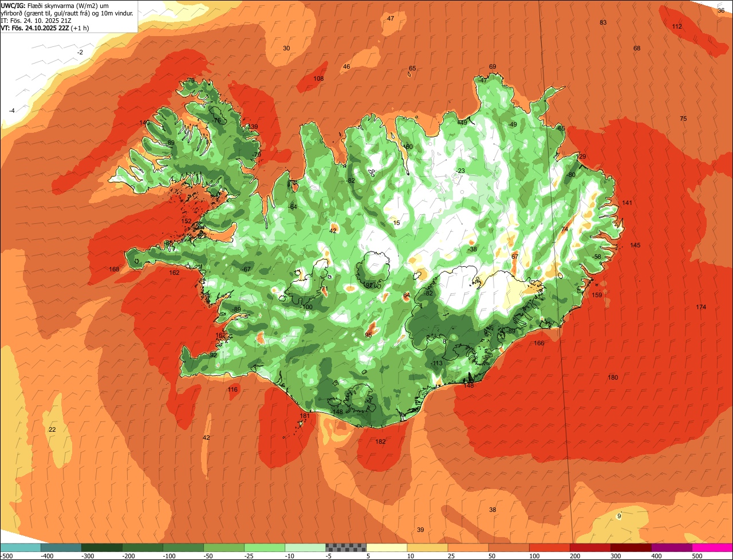Screen dimensions: 733x560
Task: Click the checkered -5 to 5 legend swatch
Action: (346, 547)
